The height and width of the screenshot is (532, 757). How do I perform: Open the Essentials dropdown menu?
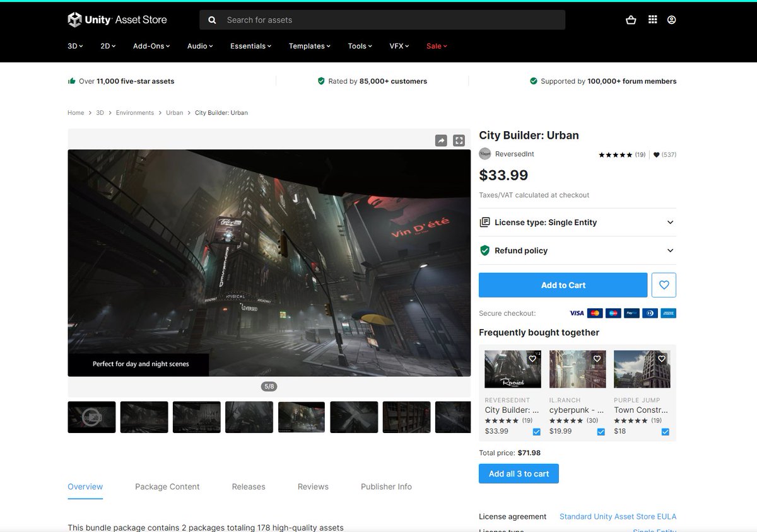[x=250, y=46]
